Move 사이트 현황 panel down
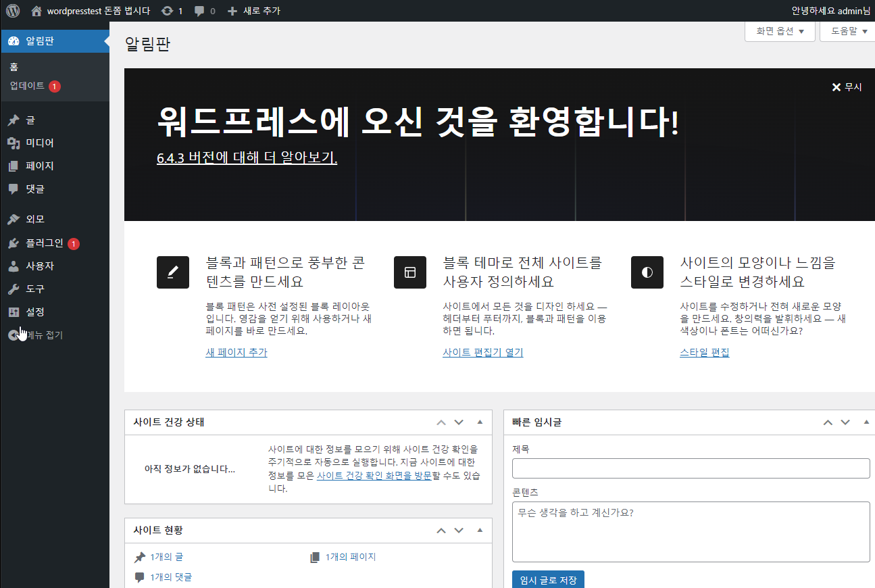This screenshot has width=875, height=588. click(x=459, y=531)
